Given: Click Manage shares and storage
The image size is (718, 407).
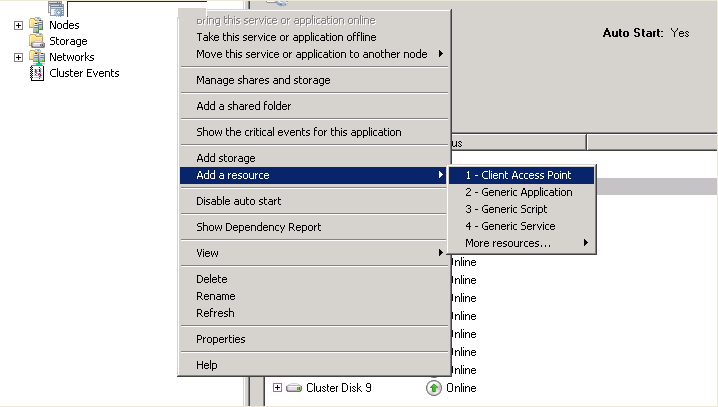Looking at the screenshot, I should click(x=262, y=80).
